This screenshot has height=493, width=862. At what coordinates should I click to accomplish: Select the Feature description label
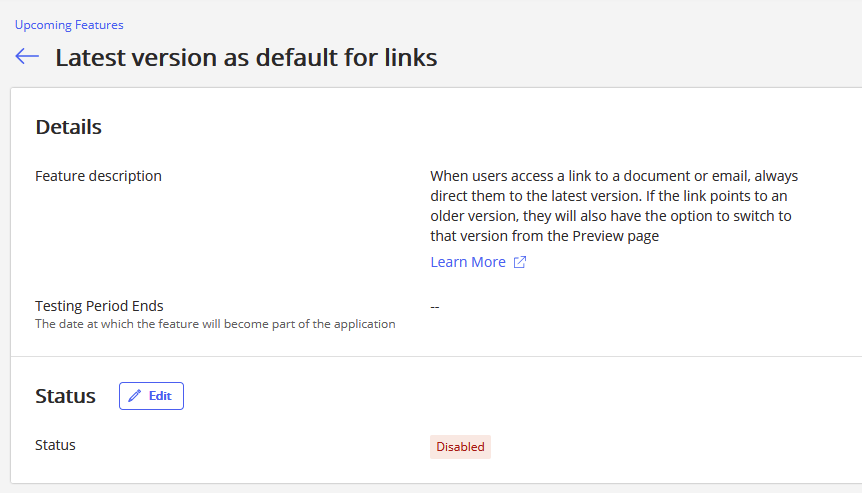pos(98,176)
